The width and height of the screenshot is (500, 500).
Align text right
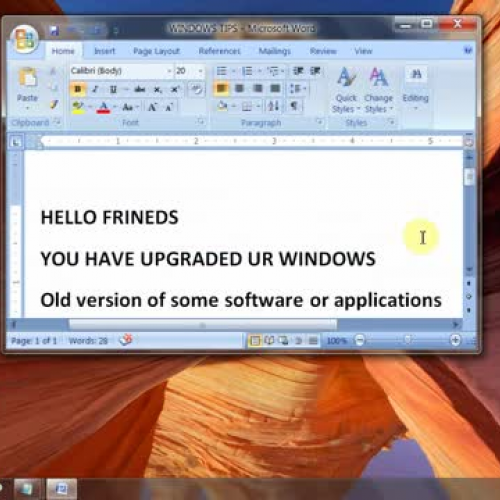257,89
